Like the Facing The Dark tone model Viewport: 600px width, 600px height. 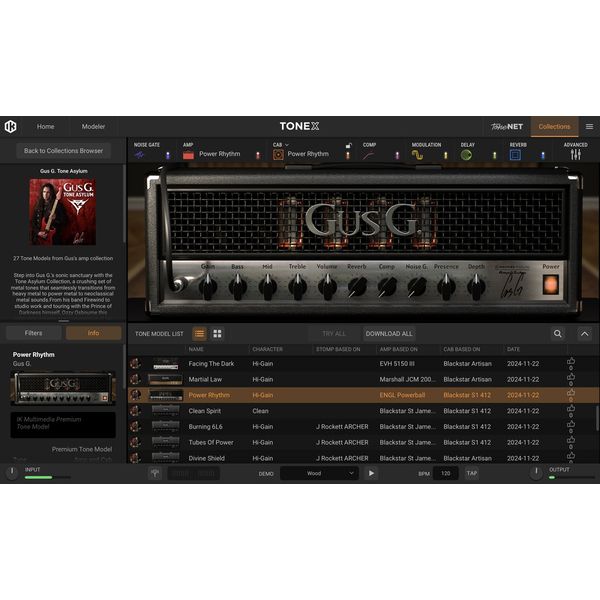click(x=571, y=361)
